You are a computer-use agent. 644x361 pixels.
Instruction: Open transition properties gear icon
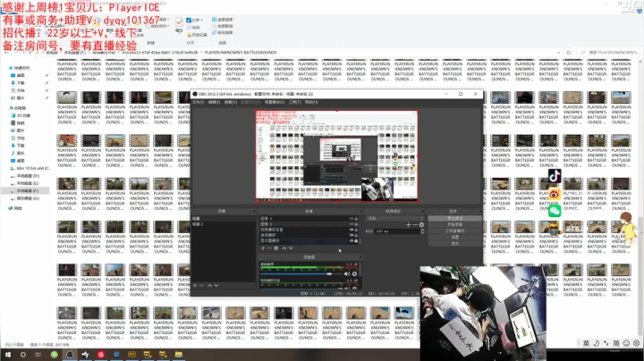[421, 225]
